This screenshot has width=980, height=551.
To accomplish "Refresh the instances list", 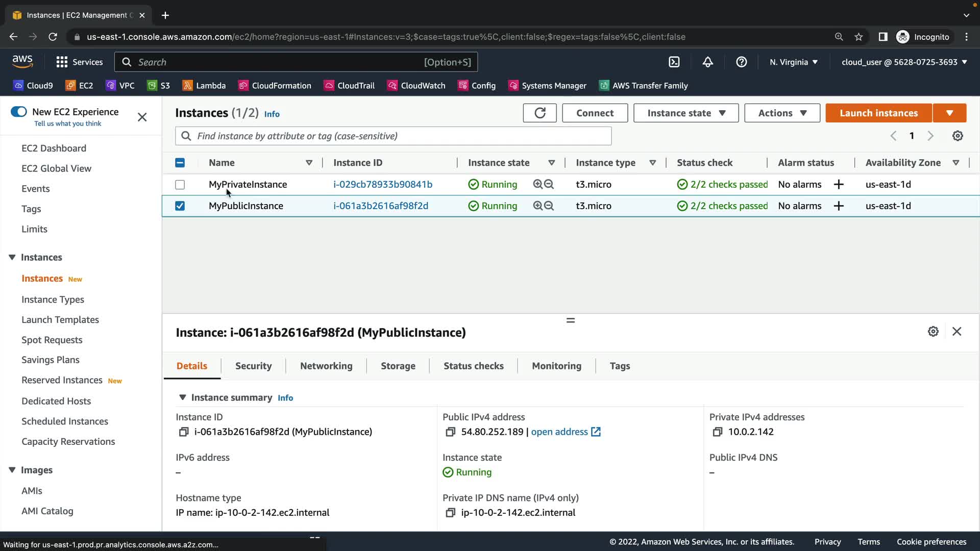I will point(540,113).
